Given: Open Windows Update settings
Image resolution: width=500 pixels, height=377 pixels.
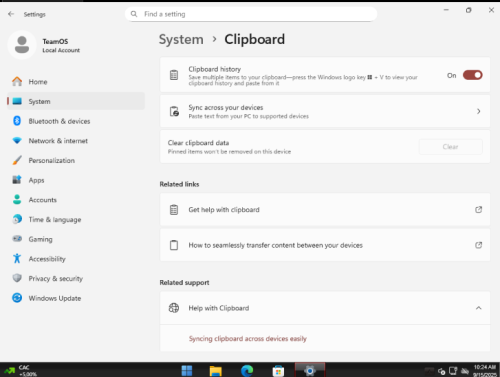Looking at the screenshot, I should [76, 298].
